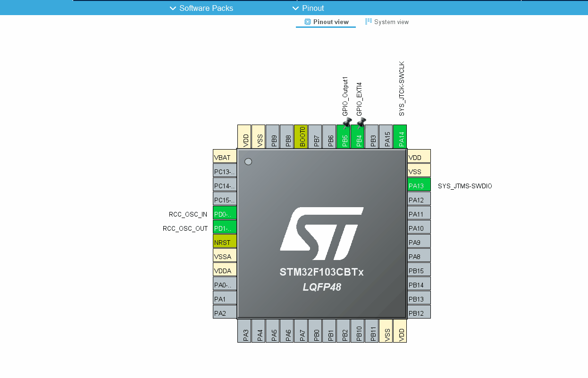Select pin PB9 on the top edge

(273, 136)
